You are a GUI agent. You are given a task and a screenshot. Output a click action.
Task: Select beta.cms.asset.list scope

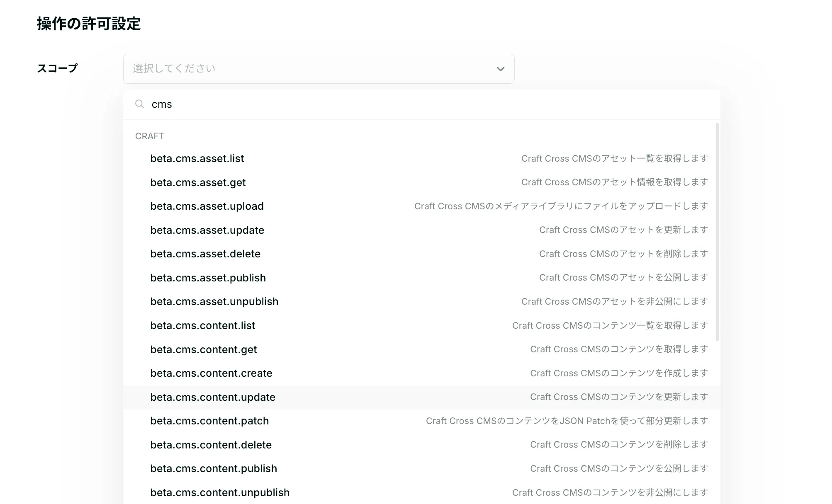[421, 158]
